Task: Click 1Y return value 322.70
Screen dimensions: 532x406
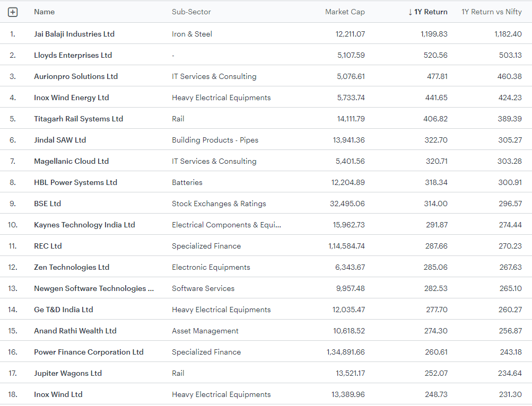Action: (x=435, y=140)
